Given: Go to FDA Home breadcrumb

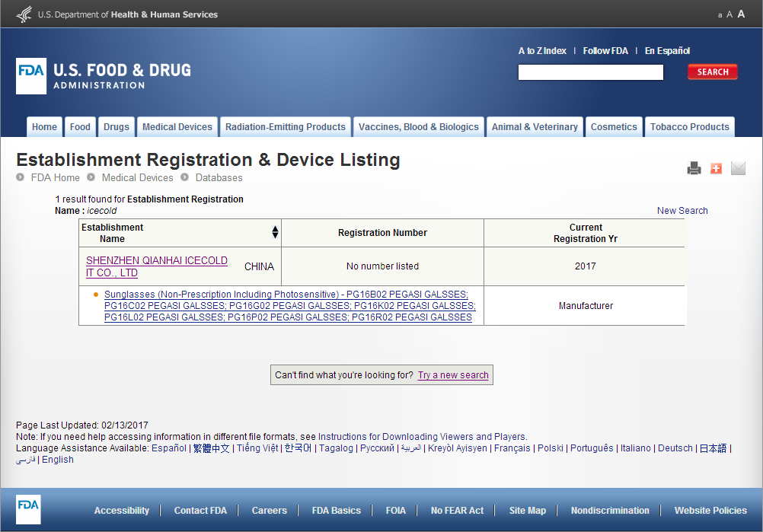Looking at the screenshot, I should (x=55, y=177).
